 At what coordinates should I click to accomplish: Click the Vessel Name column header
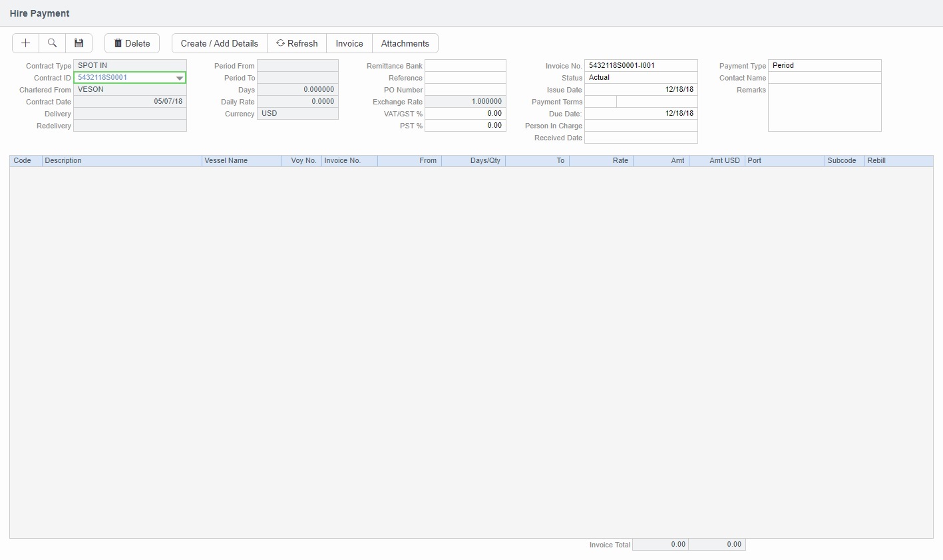[241, 161]
